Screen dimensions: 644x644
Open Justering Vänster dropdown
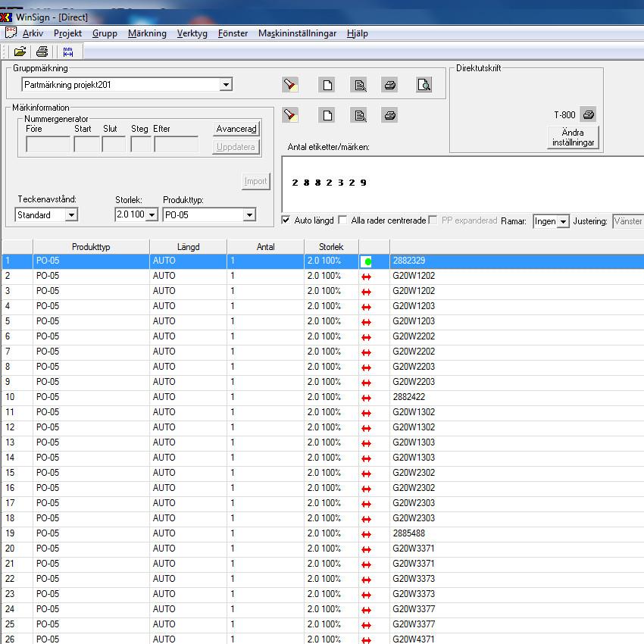(x=627, y=221)
